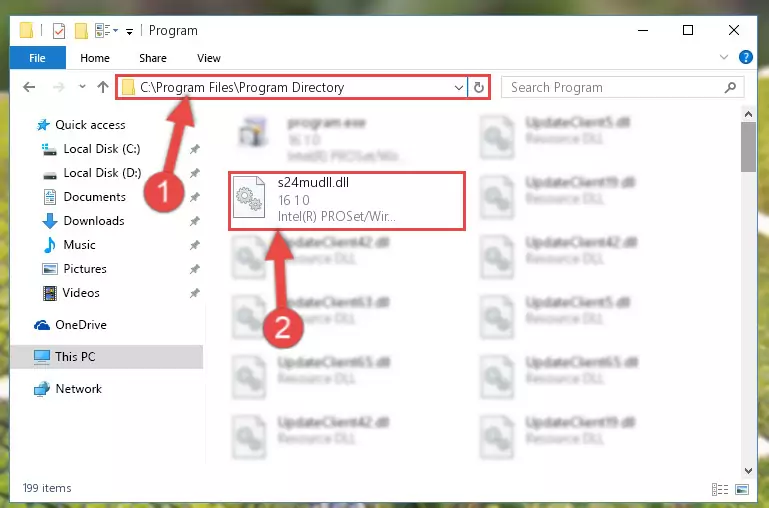Click pin icon next to Videos
The width and height of the screenshot is (769, 508).
point(195,293)
